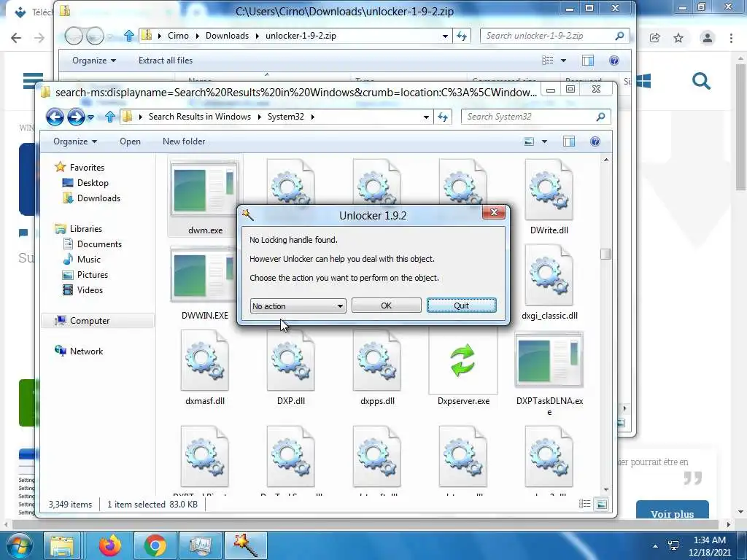This screenshot has width=747, height=560.
Task: Open help in zip window
Action: pyautogui.click(x=614, y=61)
